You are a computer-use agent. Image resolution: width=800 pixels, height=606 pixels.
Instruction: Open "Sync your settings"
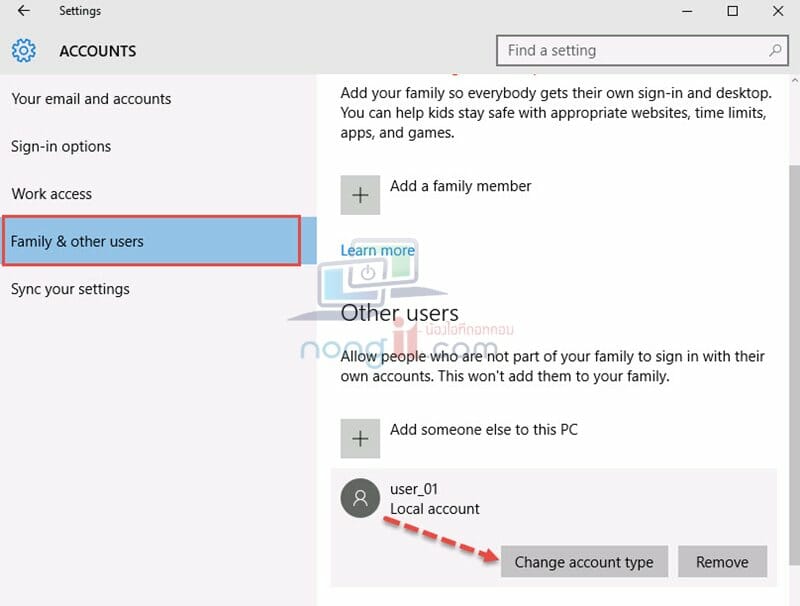[x=70, y=289]
